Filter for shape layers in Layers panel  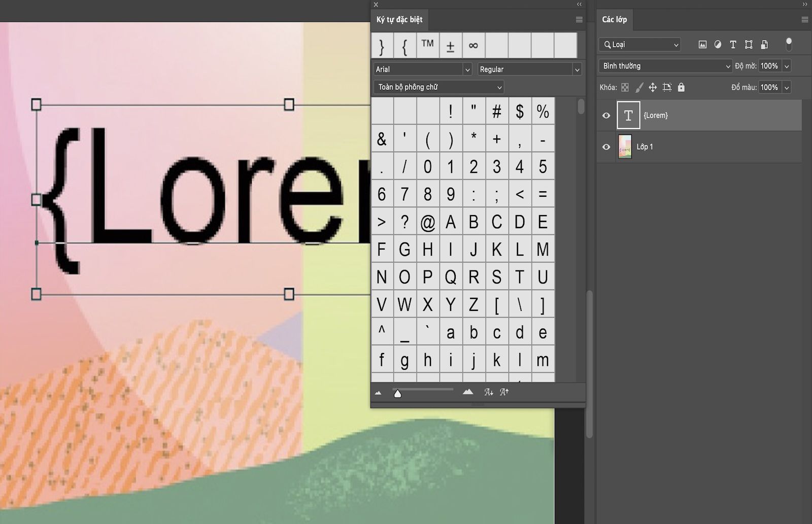[x=748, y=45]
